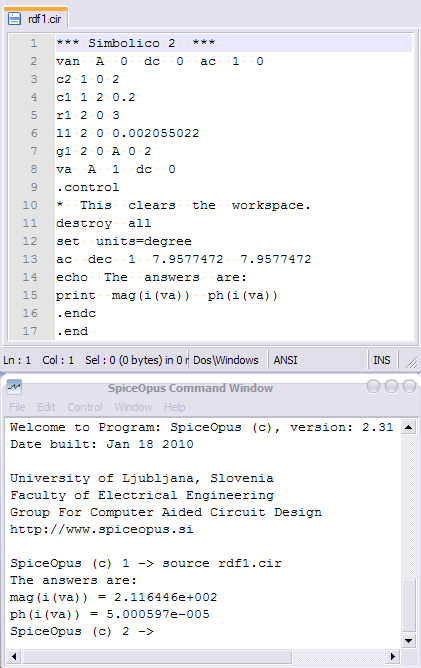Click the Dos\Windows line ending status field
Image resolution: width=421 pixels, height=668 pixels.
tap(226, 360)
